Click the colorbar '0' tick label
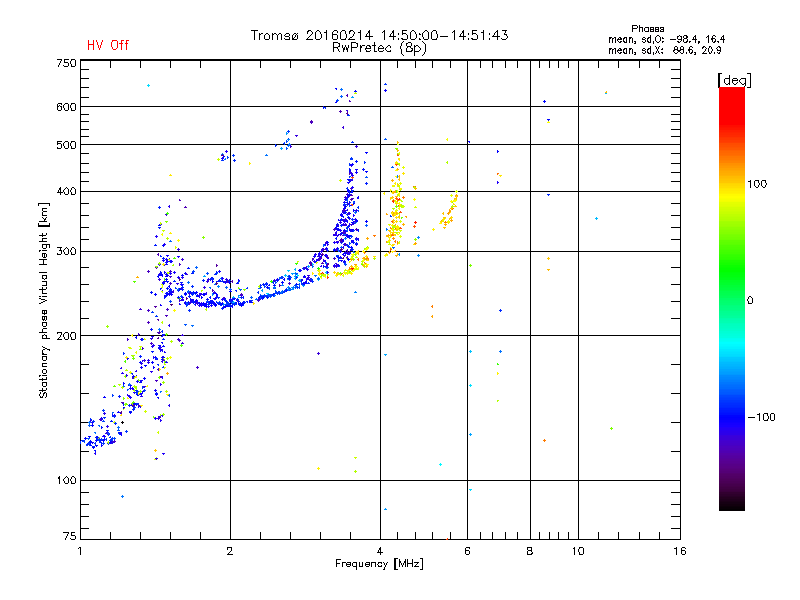The image size is (800, 600). [750, 301]
